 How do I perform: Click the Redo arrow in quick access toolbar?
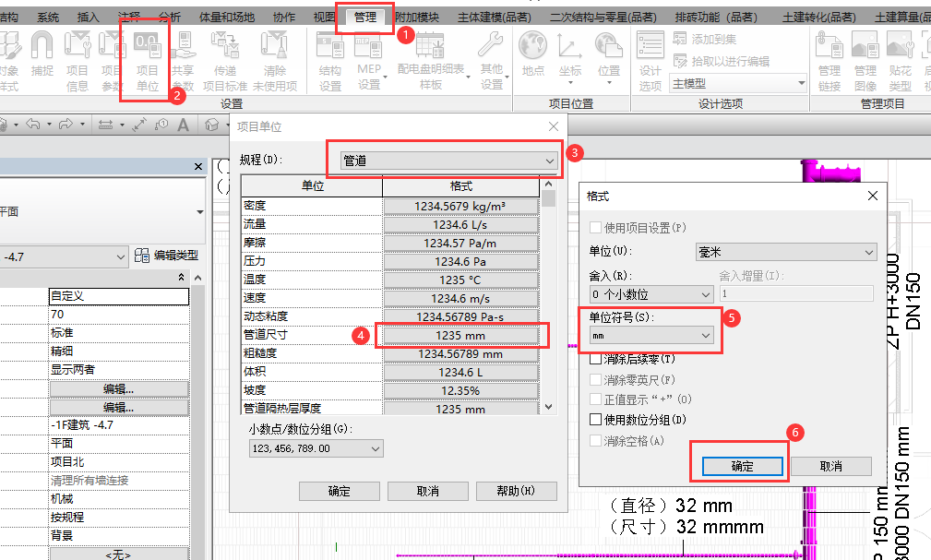pos(66,125)
